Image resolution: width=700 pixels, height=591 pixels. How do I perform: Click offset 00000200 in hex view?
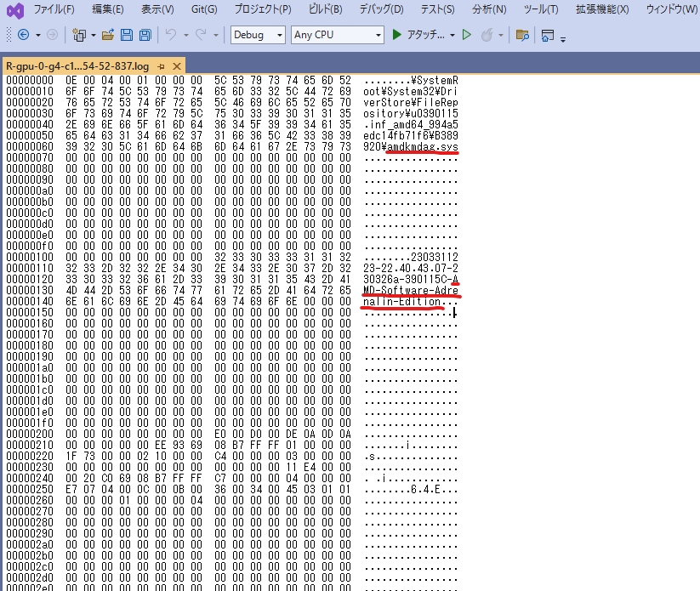[x=30, y=434]
